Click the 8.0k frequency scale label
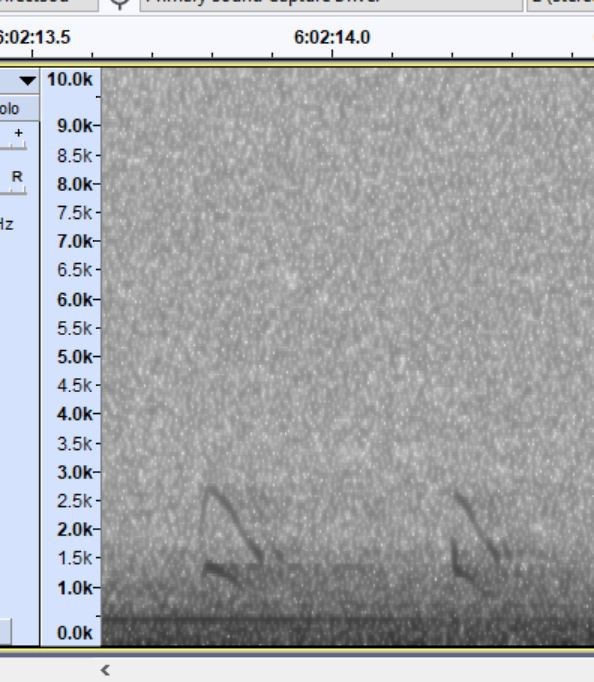This screenshot has width=594, height=682. 75,184
